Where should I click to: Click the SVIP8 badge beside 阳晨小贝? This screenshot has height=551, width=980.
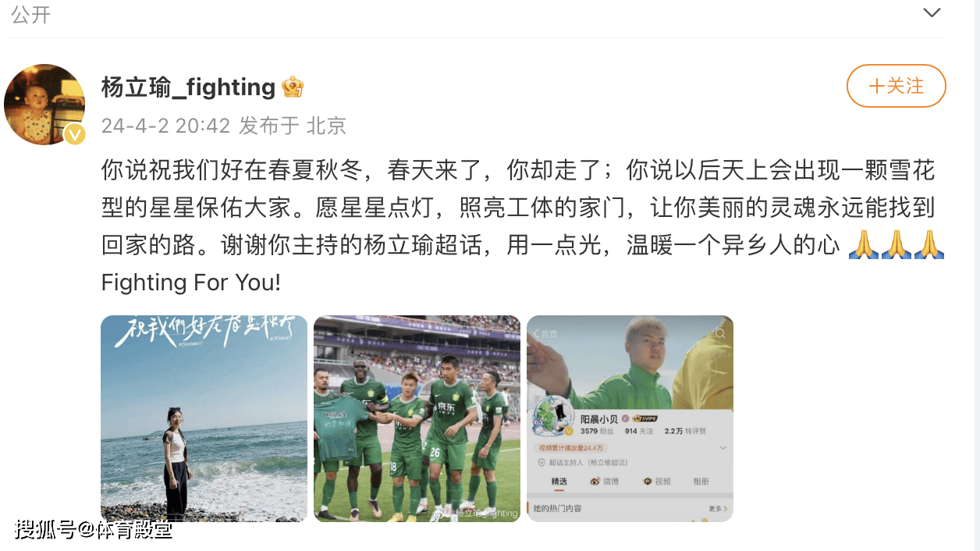click(x=645, y=418)
